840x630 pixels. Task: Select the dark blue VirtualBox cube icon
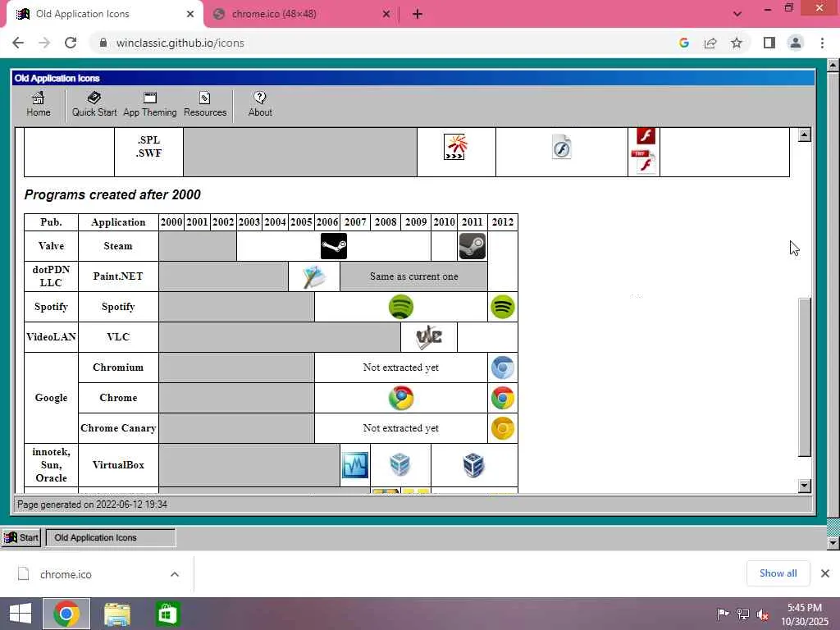[x=473, y=464]
